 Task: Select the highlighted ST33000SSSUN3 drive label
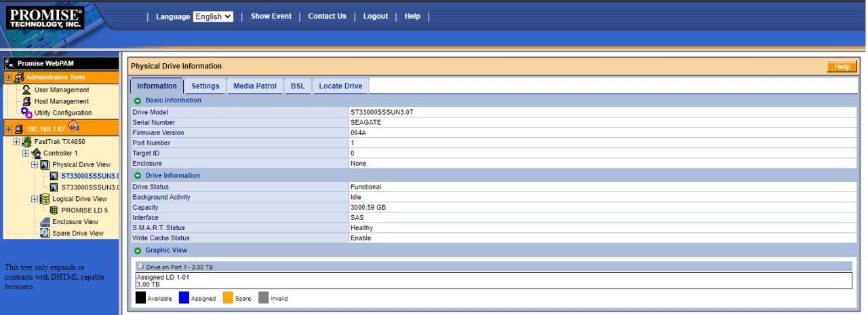[90, 176]
